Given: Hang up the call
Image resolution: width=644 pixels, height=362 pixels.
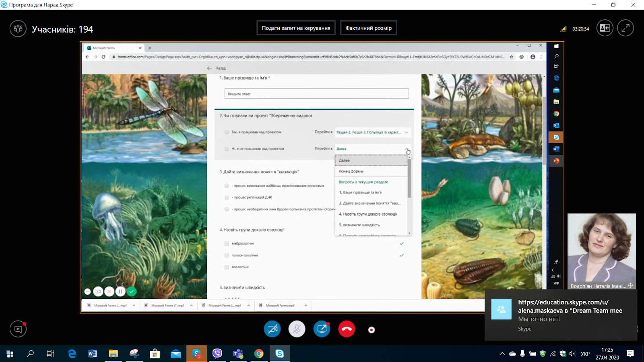Looking at the screenshot, I should (x=347, y=329).
